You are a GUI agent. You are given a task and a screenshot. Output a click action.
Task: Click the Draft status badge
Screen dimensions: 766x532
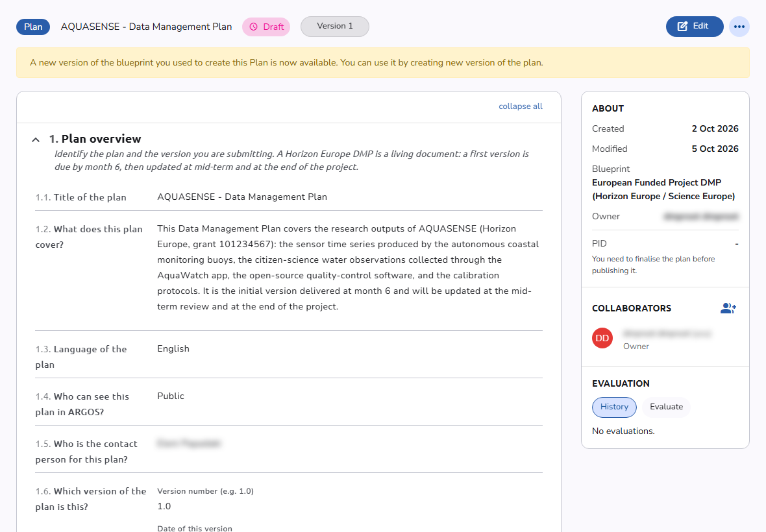pos(266,27)
